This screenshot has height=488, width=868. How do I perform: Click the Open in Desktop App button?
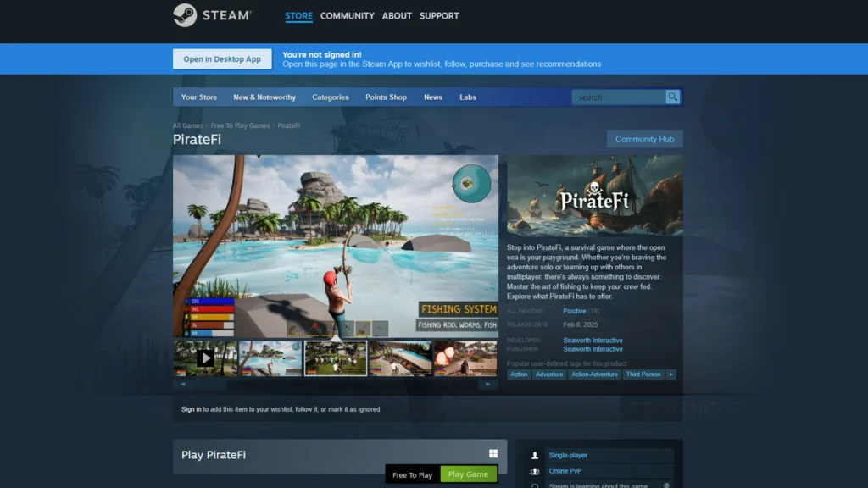click(222, 58)
